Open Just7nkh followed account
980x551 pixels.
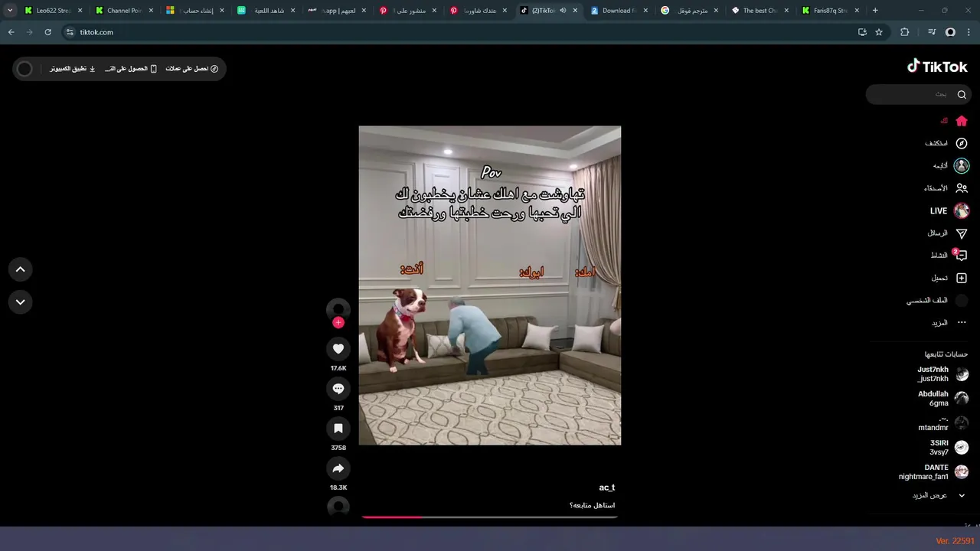942,374
